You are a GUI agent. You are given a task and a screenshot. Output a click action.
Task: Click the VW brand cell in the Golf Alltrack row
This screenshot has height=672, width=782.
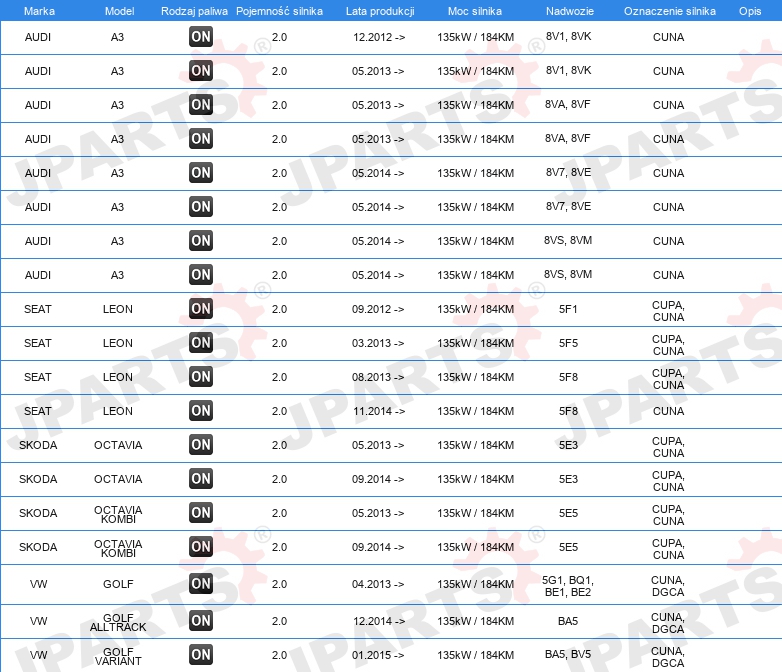[38, 621]
